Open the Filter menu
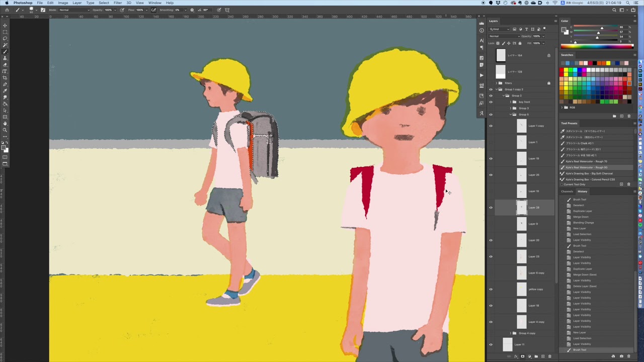The image size is (644, 362). (118, 3)
